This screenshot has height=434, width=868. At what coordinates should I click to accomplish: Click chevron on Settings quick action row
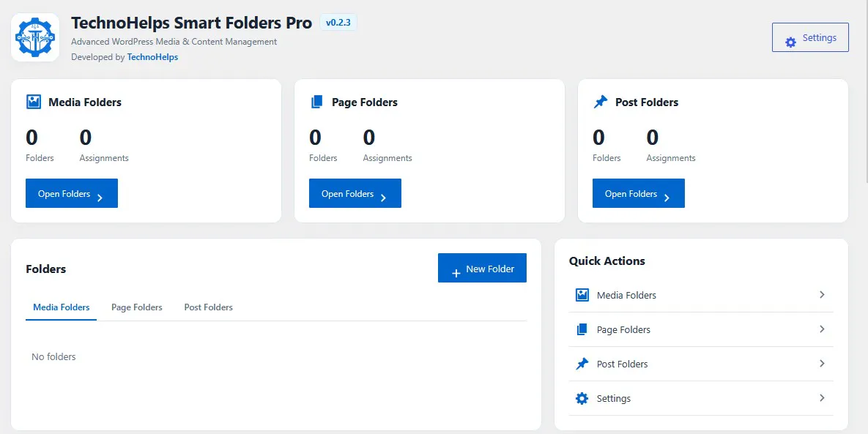click(x=822, y=397)
